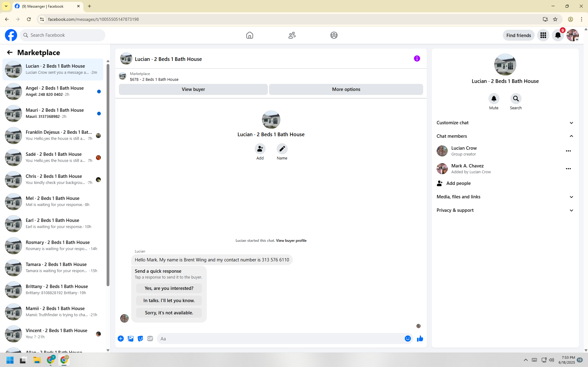Open the Friends icon in top navigation

coord(292,35)
